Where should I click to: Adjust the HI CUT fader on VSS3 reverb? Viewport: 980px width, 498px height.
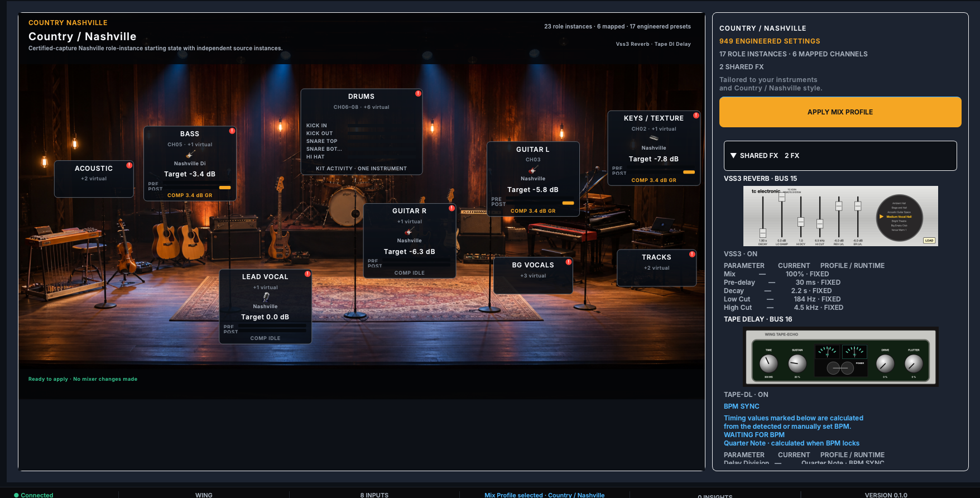820,224
